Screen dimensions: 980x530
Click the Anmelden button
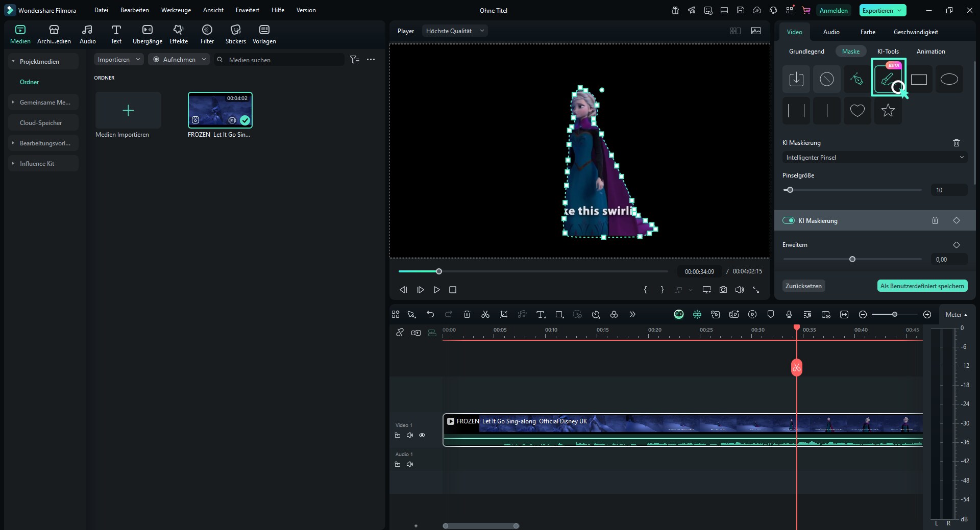[x=834, y=11]
